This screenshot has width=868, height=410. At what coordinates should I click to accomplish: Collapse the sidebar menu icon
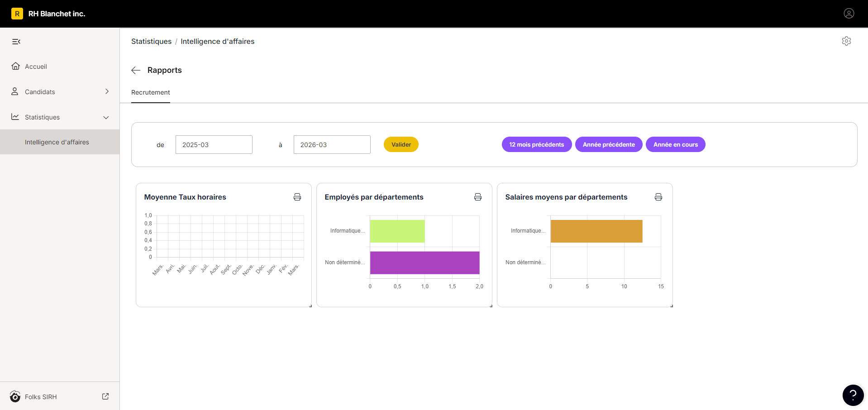(x=16, y=42)
